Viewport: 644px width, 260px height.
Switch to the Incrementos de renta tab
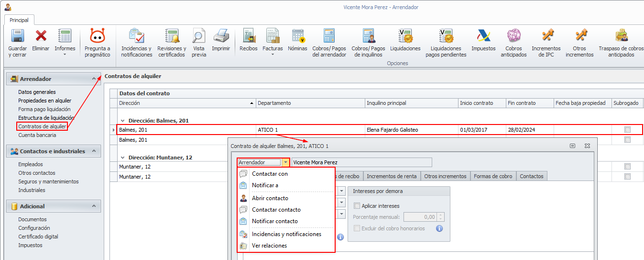pyautogui.click(x=392, y=176)
